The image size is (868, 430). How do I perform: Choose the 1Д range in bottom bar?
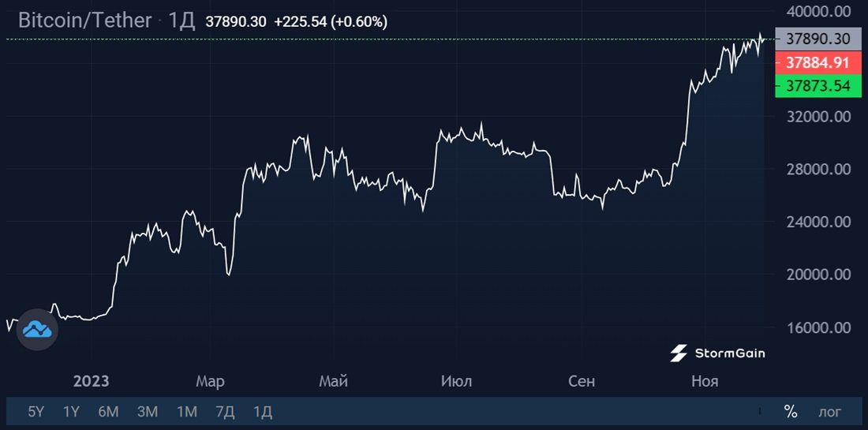click(263, 412)
